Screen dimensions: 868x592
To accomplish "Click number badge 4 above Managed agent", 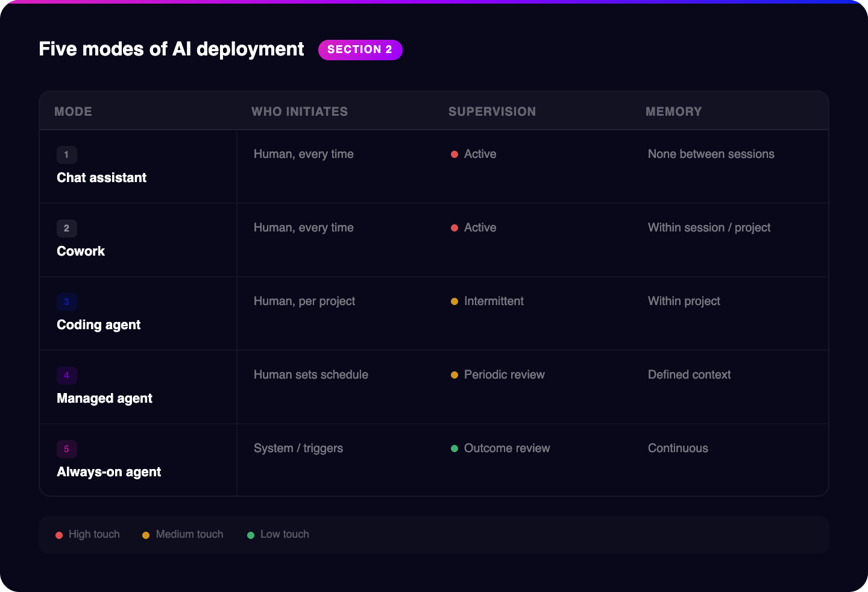I will click(66, 376).
